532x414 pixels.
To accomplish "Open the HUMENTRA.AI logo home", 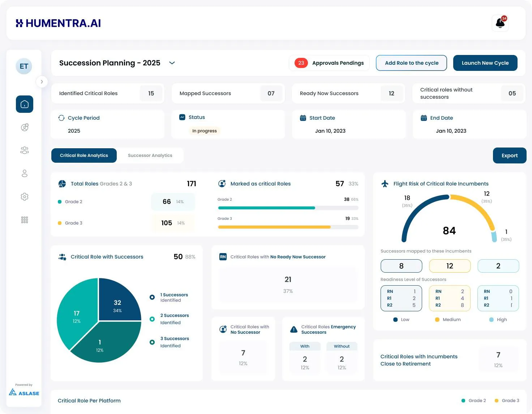I will [x=58, y=23].
